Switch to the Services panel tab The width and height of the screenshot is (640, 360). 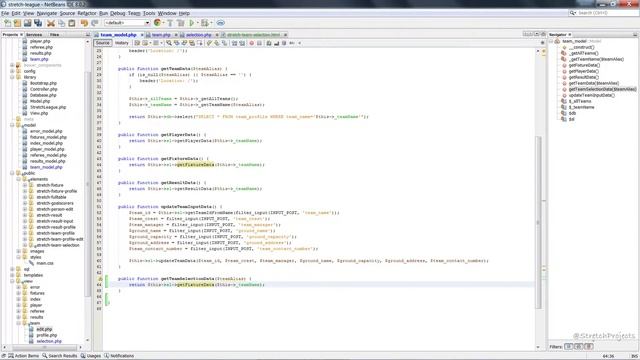pyautogui.click(x=34, y=35)
